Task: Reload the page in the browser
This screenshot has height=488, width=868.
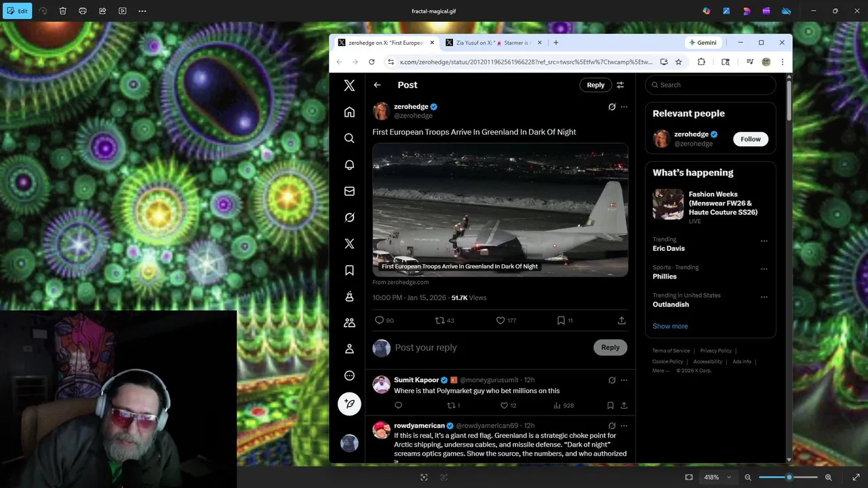Action: pyautogui.click(x=372, y=62)
